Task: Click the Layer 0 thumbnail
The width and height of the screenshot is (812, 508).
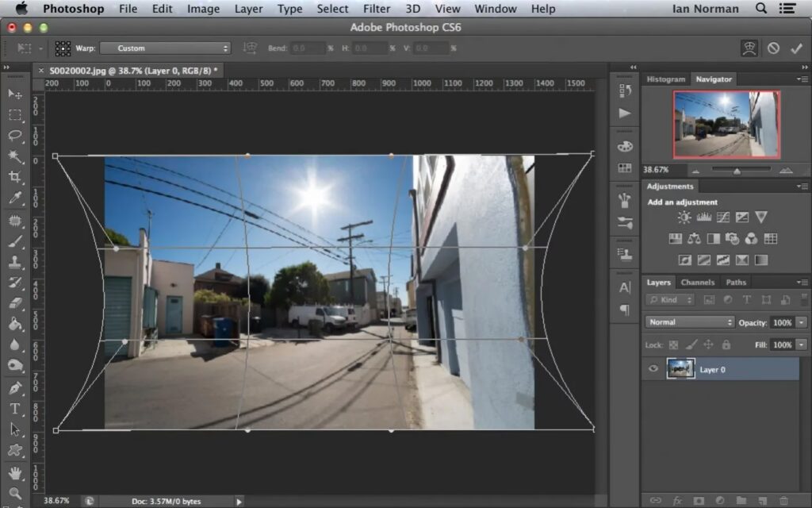Action: tap(680, 369)
